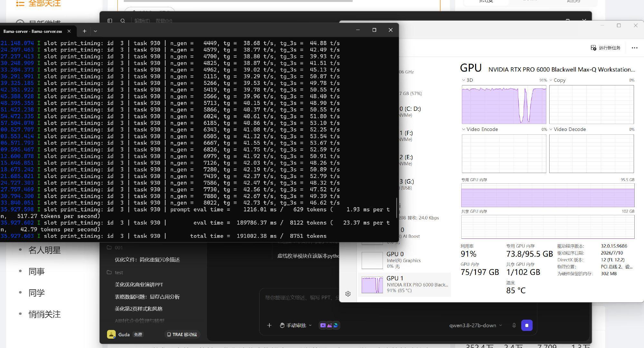The image size is (644, 348).
Task: Click the 专用 GPU 内存 usage graph
Action: click(548, 195)
